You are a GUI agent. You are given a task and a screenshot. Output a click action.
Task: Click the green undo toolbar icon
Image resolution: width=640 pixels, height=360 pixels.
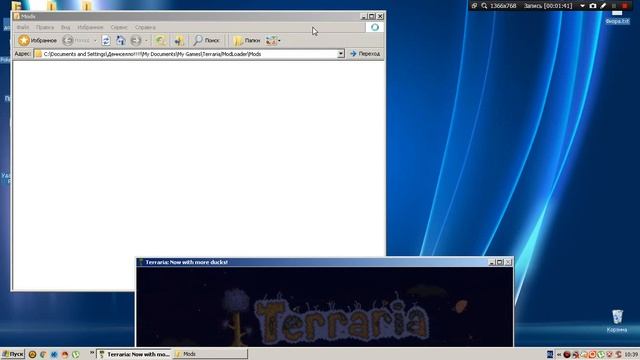point(161,40)
